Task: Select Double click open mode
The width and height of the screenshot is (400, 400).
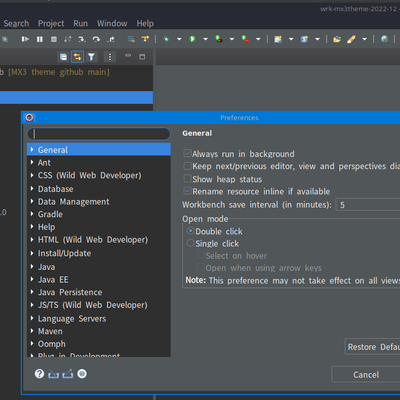Action: 190,231
